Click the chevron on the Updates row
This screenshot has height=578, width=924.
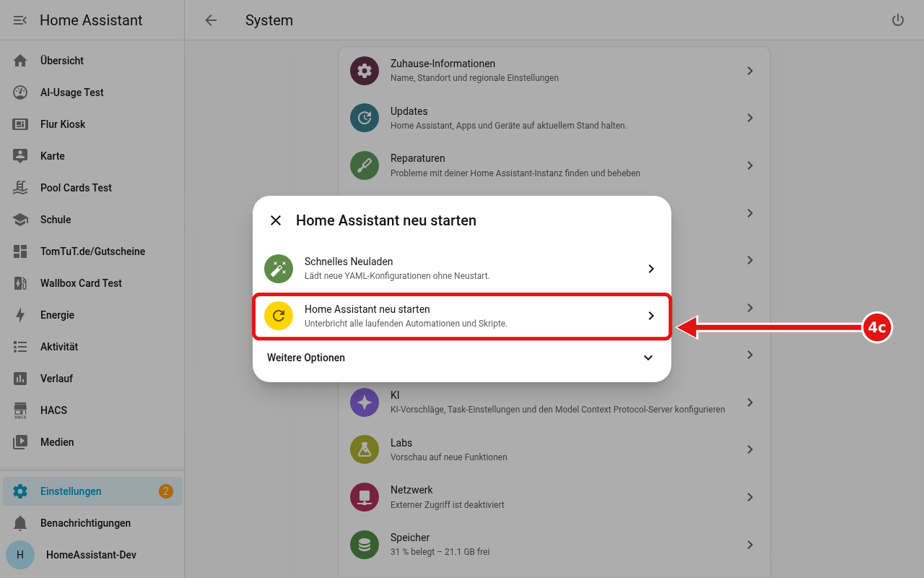coord(750,118)
